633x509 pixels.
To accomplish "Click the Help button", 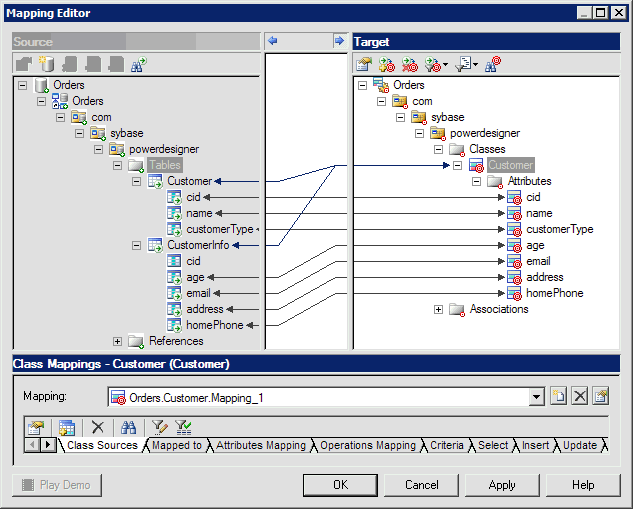I will point(583,485).
